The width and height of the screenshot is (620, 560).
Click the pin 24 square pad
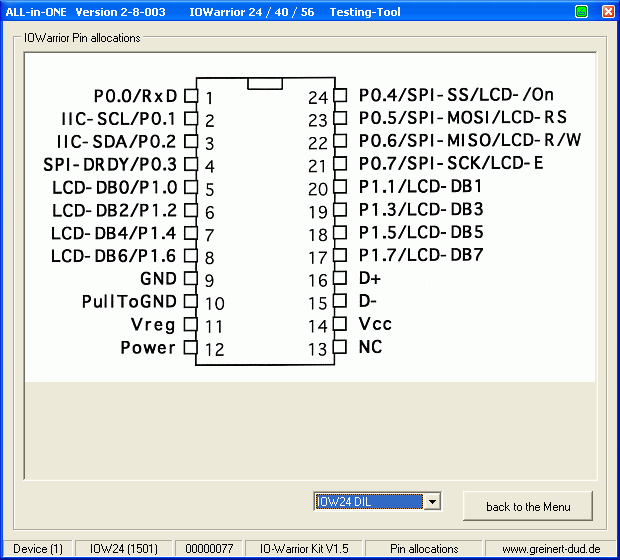click(x=340, y=95)
